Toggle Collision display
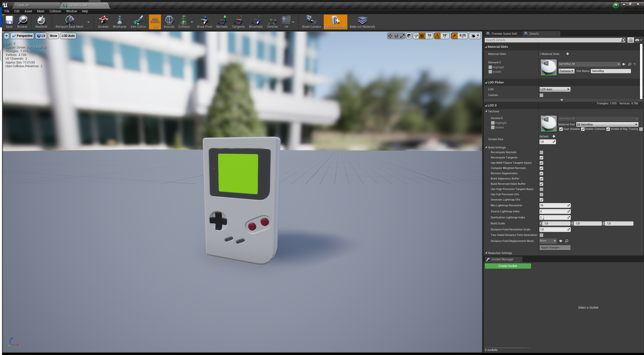This screenshot has height=355, width=644. 184,22
